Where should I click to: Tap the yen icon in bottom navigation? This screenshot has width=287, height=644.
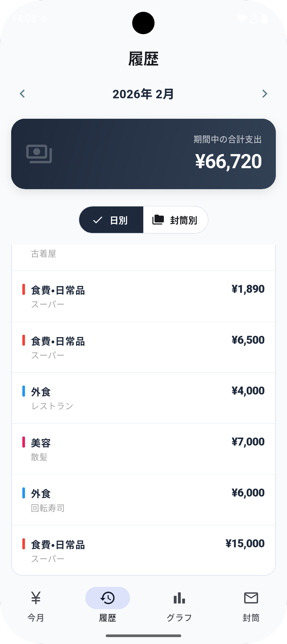36,598
